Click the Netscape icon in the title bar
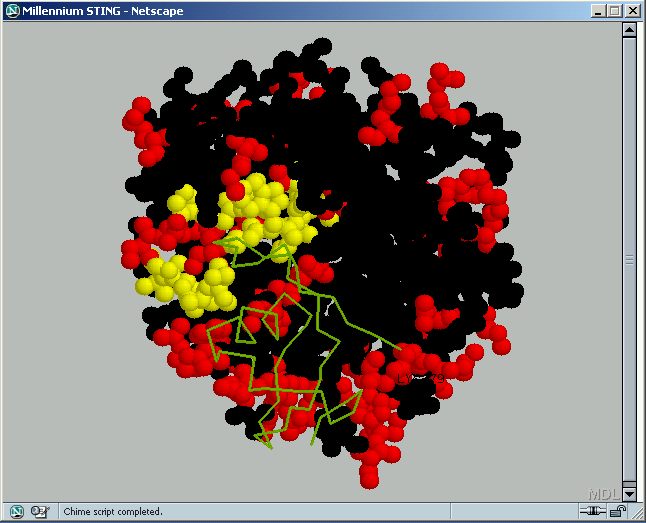646x523 pixels. point(13,11)
